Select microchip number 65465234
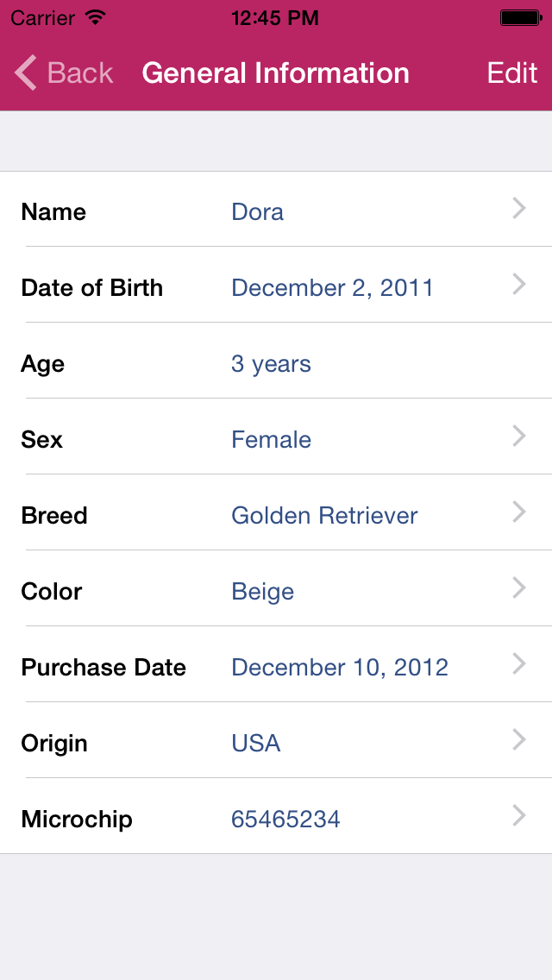The height and width of the screenshot is (980, 552). 285,820
